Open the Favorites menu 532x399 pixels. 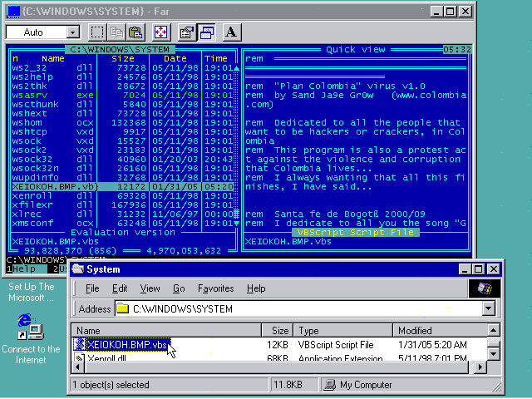[216, 288]
